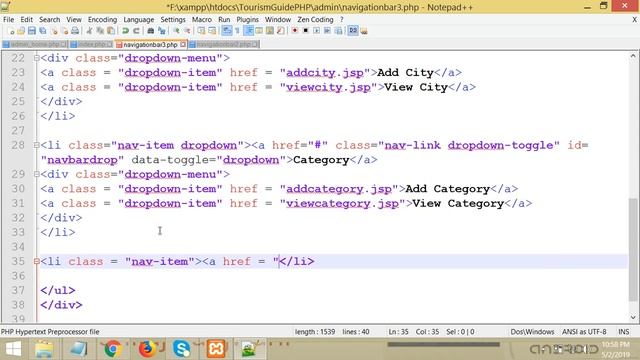This screenshot has width=640, height=360.
Task: Click the Copy toolbar icon
Action: pos(100,31)
